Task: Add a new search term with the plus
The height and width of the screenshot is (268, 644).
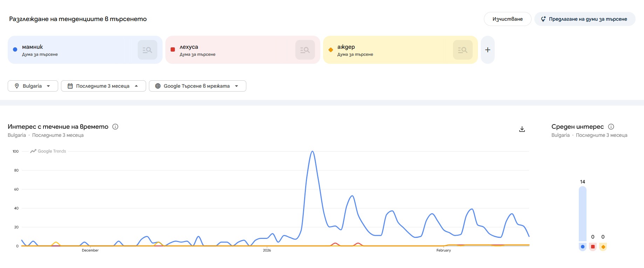Action: (487, 49)
